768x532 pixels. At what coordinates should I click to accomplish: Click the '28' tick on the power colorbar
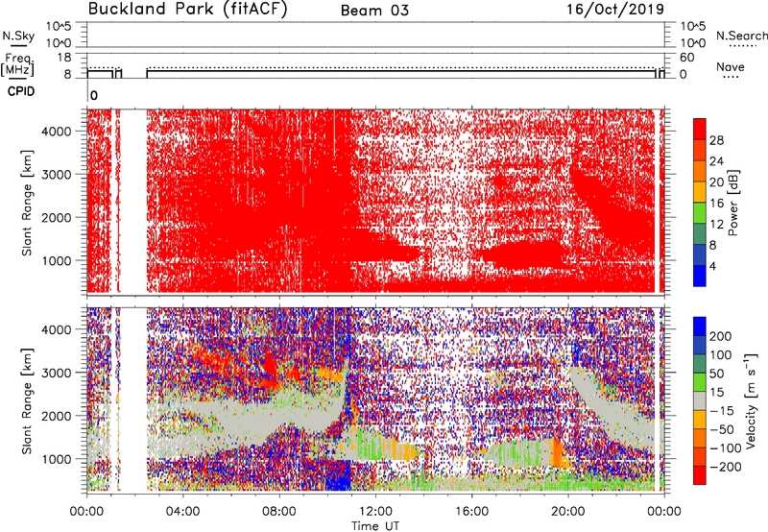click(716, 140)
